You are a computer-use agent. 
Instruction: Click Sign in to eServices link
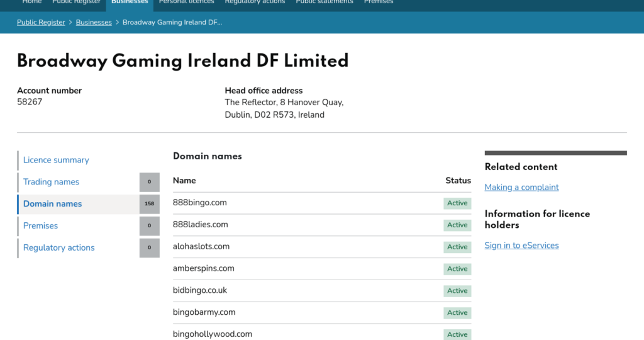tap(521, 246)
